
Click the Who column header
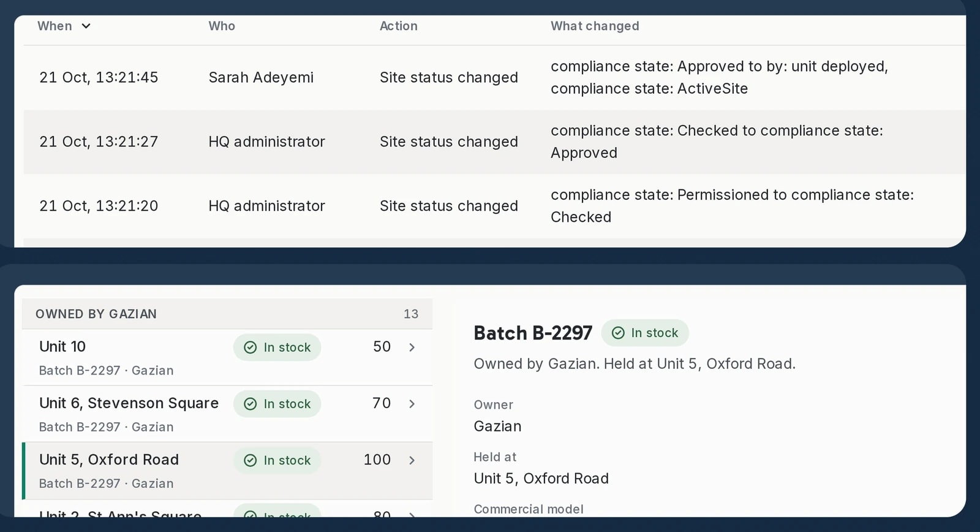[222, 26]
